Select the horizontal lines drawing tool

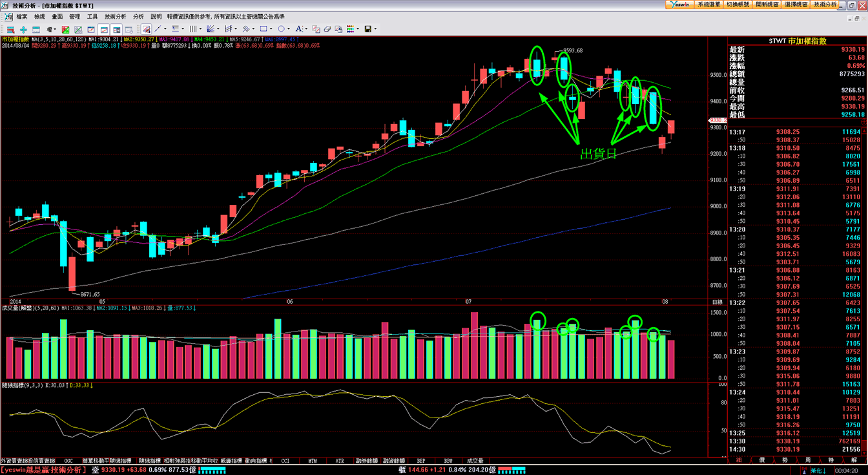point(175,29)
